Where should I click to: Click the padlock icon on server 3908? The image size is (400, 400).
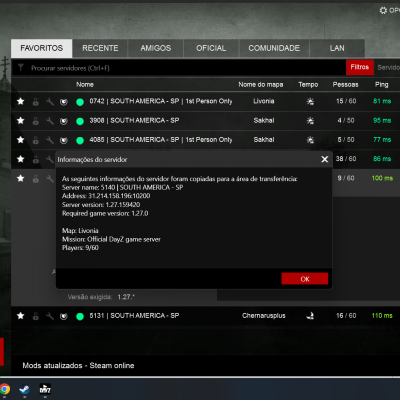point(35,121)
